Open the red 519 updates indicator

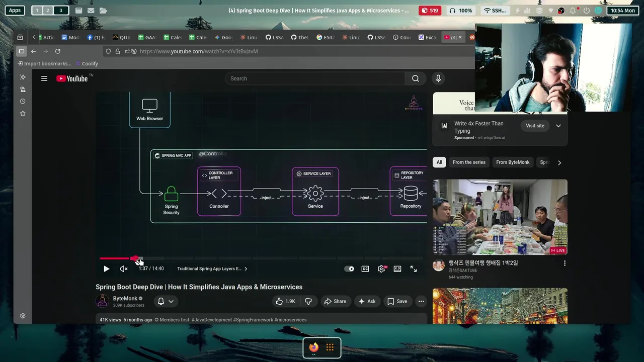click(430, 11)
